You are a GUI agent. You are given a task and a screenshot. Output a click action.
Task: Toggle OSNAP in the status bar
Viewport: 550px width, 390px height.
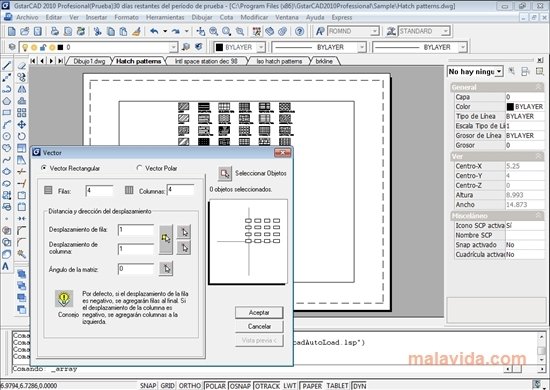240,385
